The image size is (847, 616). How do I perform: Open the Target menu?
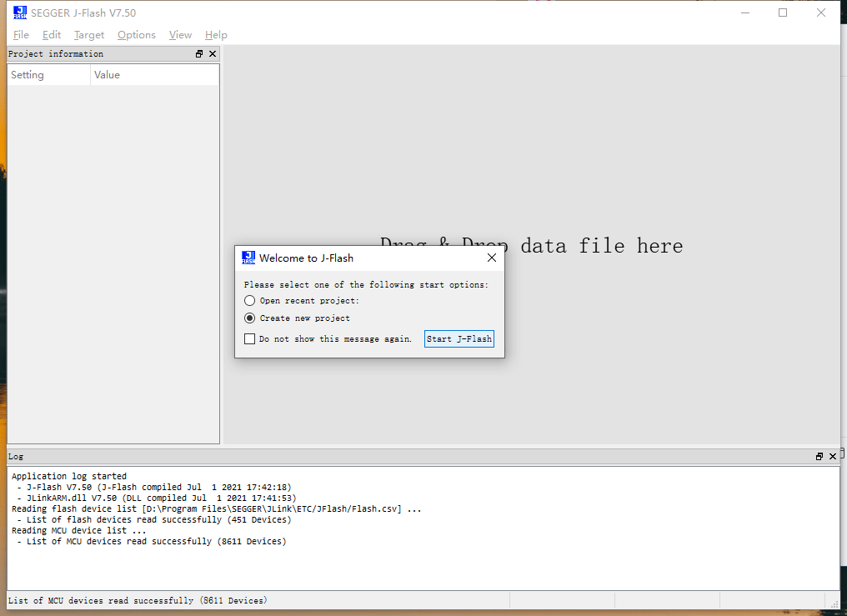(x=89, y=35)
